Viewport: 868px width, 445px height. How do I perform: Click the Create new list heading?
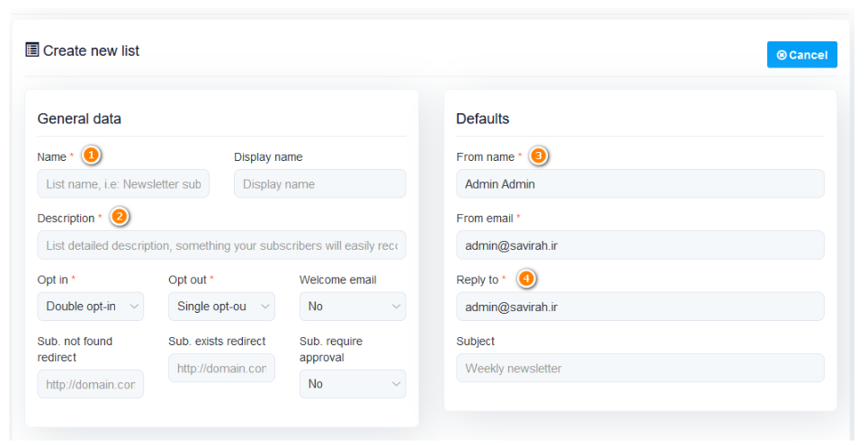coord(91,50)
